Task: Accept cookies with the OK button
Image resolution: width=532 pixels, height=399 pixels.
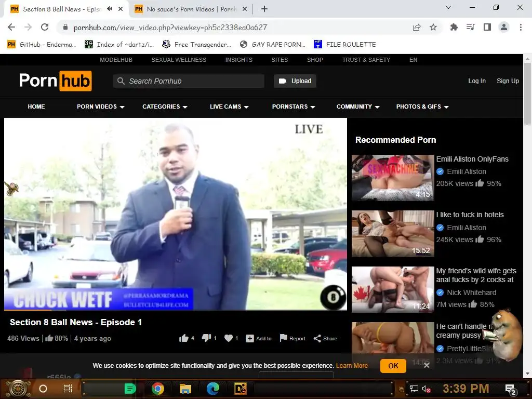Action: [x=393, y=366]
